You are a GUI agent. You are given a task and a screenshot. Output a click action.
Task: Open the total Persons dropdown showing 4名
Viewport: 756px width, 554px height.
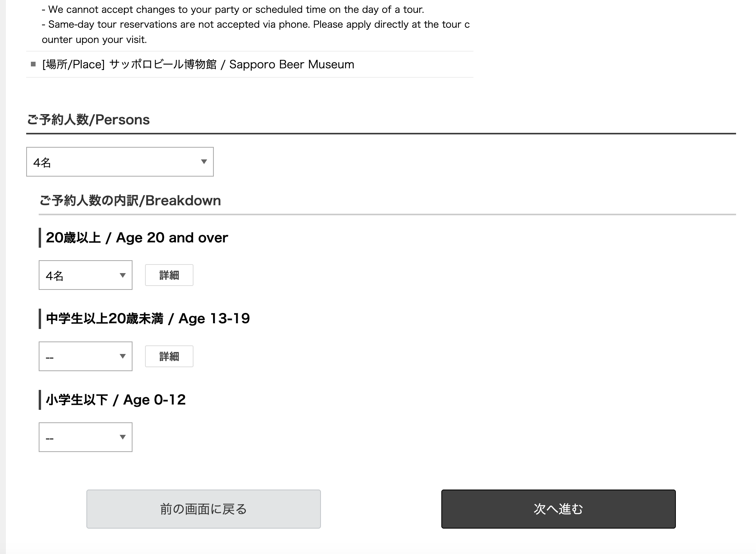pos(120,162)
